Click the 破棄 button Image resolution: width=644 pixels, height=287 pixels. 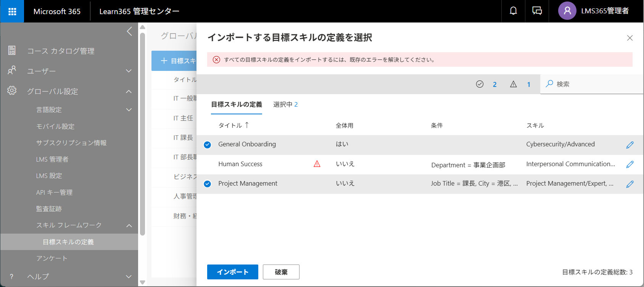(x=281, y=272)
